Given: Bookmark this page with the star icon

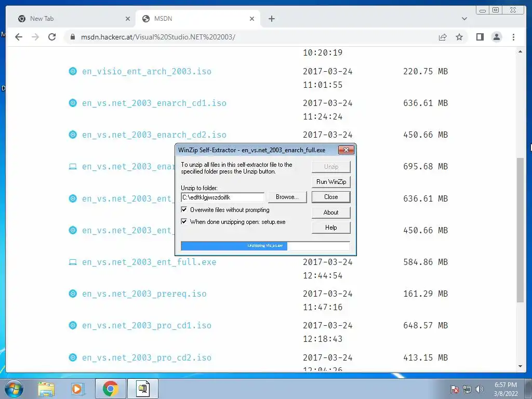Looking at the screenshot, I should 459,37.
